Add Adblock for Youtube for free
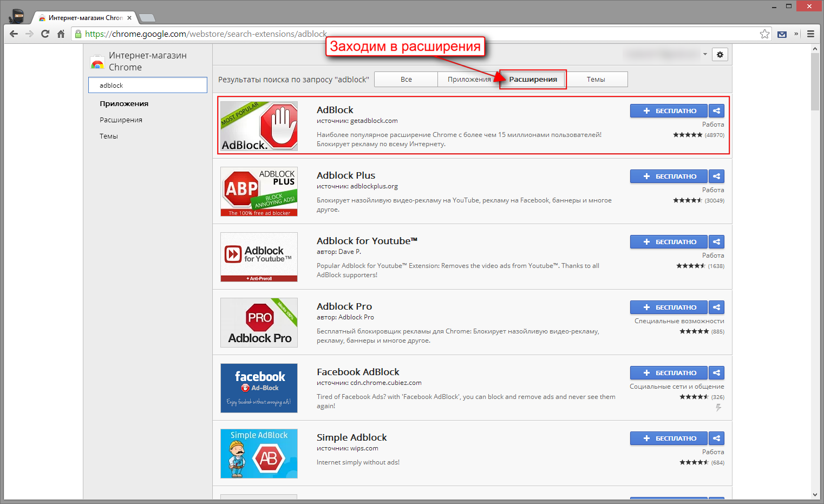 [669, 241]
